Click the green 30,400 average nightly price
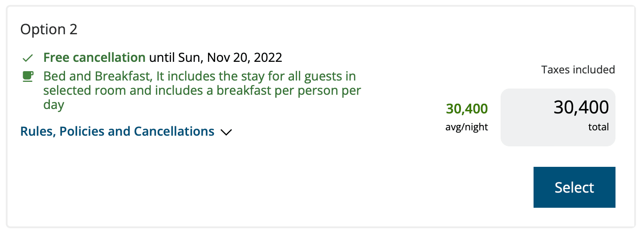This screenshot has width=644, height=234. (467, 109)
